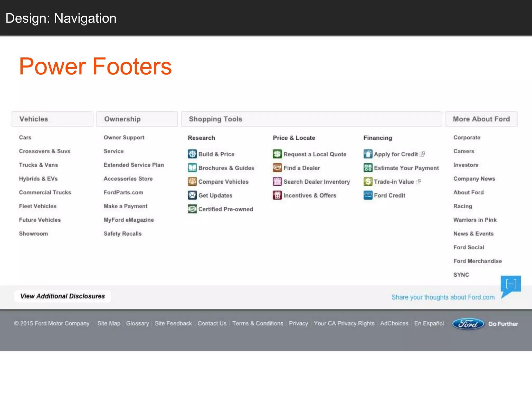Click the Compare Vehicles scales icon
The height and width of the screenshot is (399, 532).
tap(192, 182)
